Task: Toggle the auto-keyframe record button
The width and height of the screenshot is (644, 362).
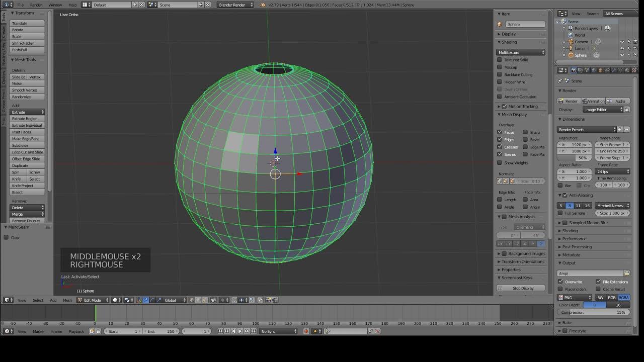Action: [306, 331]
